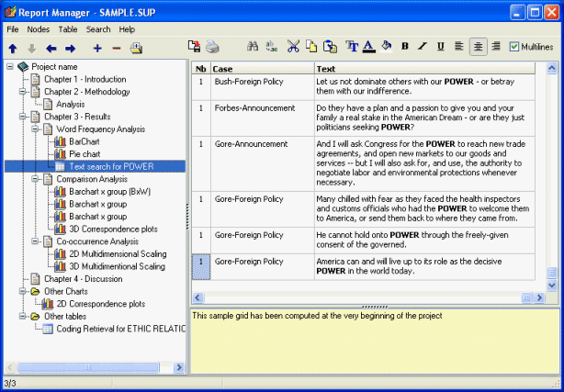Collapse the Comparison Analysis branch
This screenshot has width=564, height=392.
(x=36, y=179)
